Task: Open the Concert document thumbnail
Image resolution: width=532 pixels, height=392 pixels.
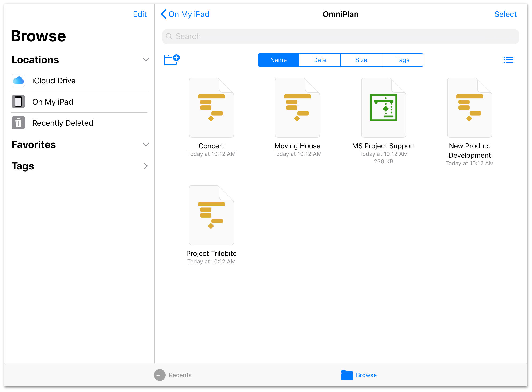Action: click(211, 107)
